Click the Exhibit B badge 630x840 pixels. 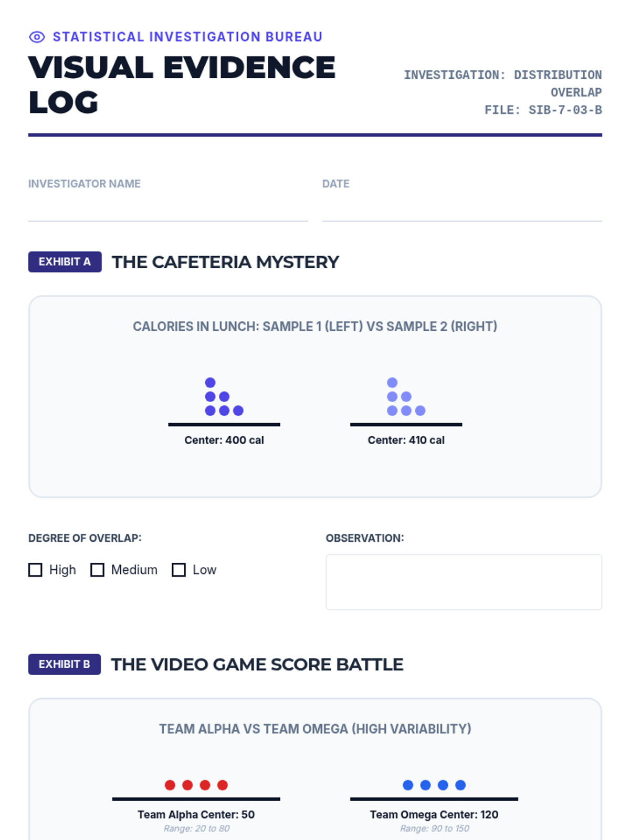point(64,664)
